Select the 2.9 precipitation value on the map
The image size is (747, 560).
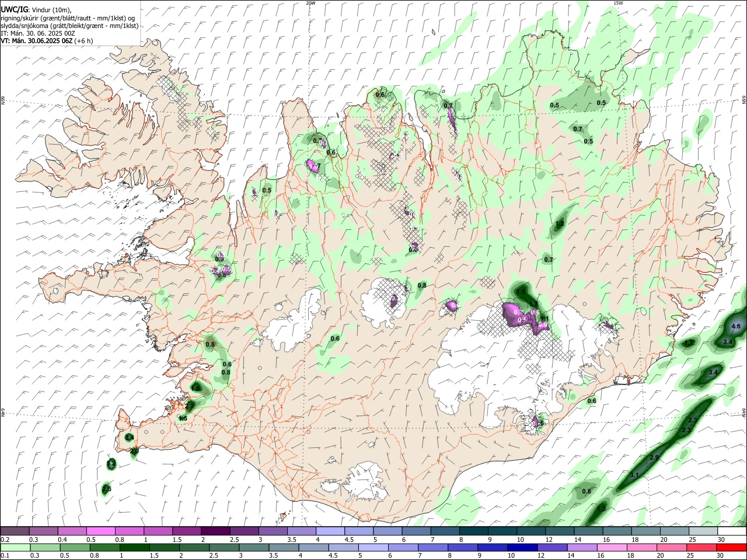point(654,457)
